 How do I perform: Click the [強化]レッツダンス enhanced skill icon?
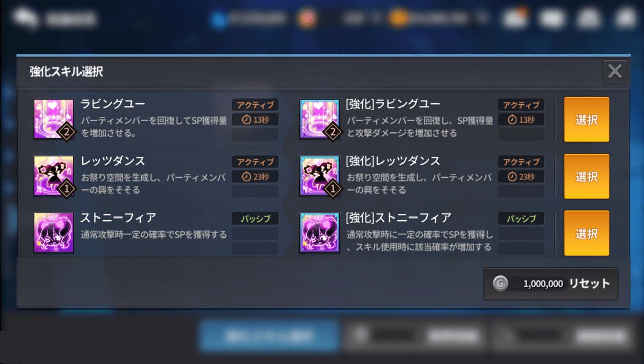tap(319, 176)
